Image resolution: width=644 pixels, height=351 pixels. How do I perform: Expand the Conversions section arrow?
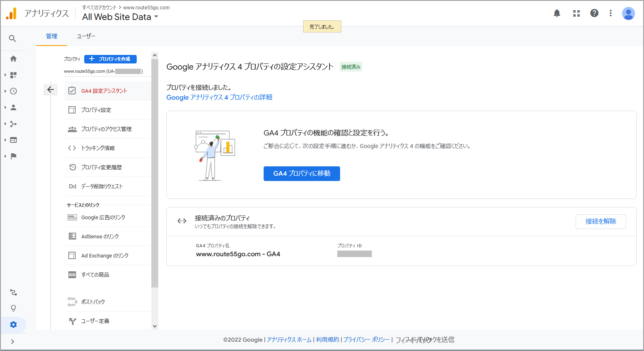[x=5, y=156]
